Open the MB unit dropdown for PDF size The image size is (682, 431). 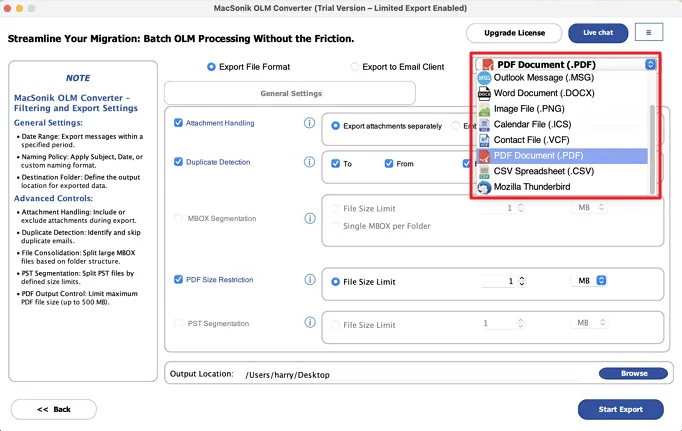[x=602, y=281]
